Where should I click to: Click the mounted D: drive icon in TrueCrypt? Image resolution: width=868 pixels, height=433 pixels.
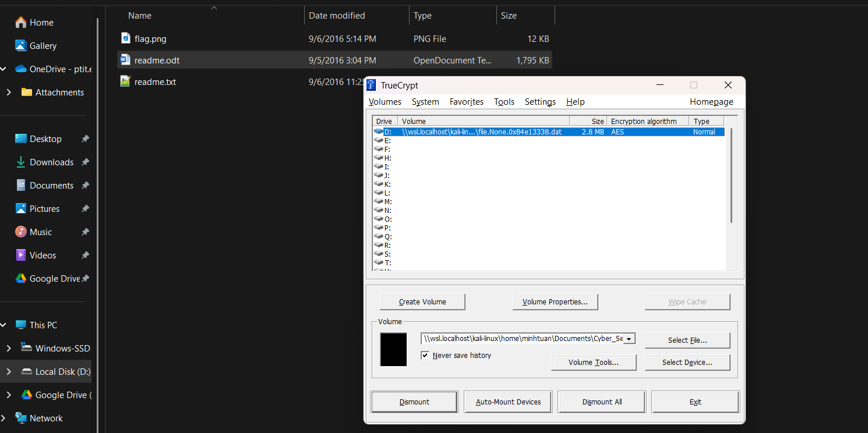click(x=379, y=132)
